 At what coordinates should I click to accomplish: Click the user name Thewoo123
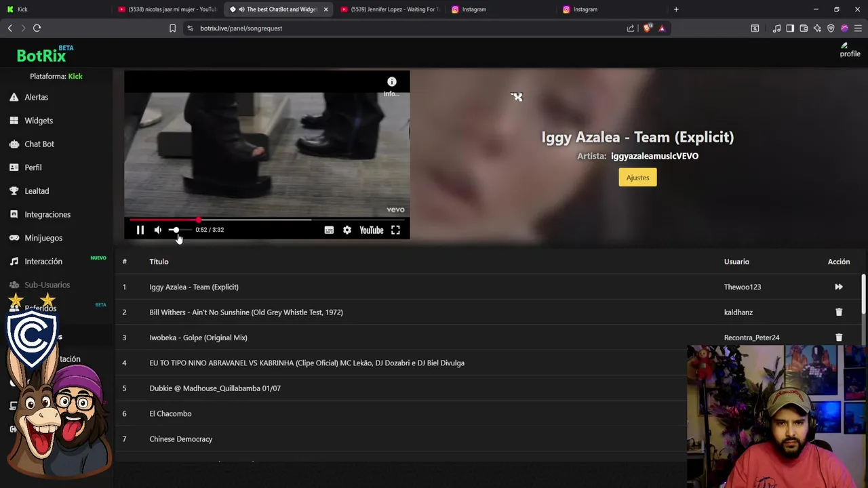pos(743,287)
